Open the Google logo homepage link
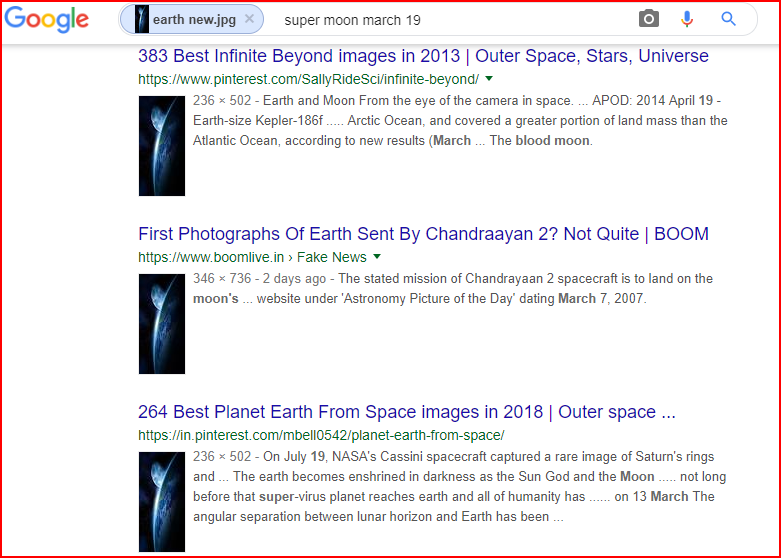This screenshot has width=781, height=558. [x=47, y=19]
